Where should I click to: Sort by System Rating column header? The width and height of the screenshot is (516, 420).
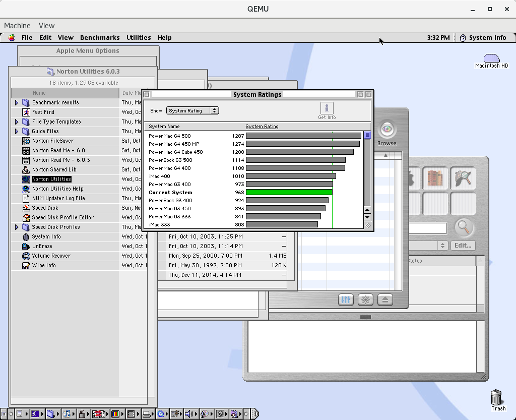tap(262, 127)
